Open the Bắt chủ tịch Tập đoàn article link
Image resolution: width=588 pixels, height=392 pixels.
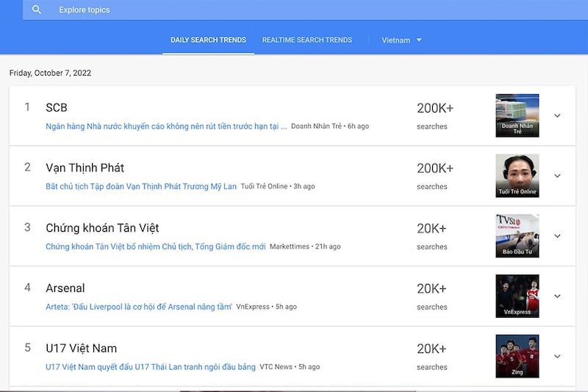[x=141, y=186]
